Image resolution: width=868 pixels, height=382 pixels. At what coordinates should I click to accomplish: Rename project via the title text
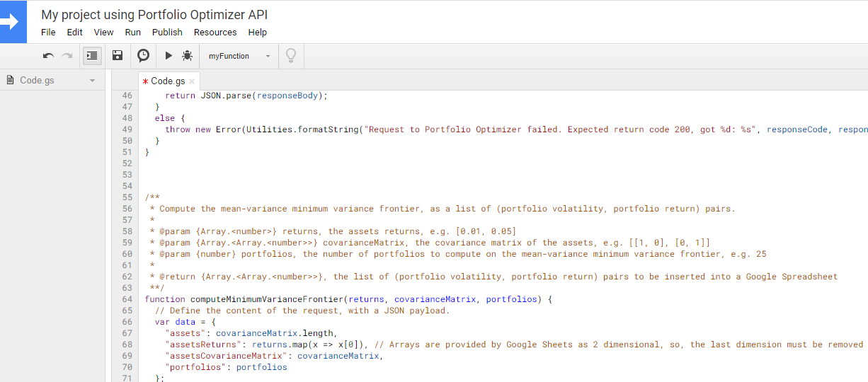click(154, 14)
